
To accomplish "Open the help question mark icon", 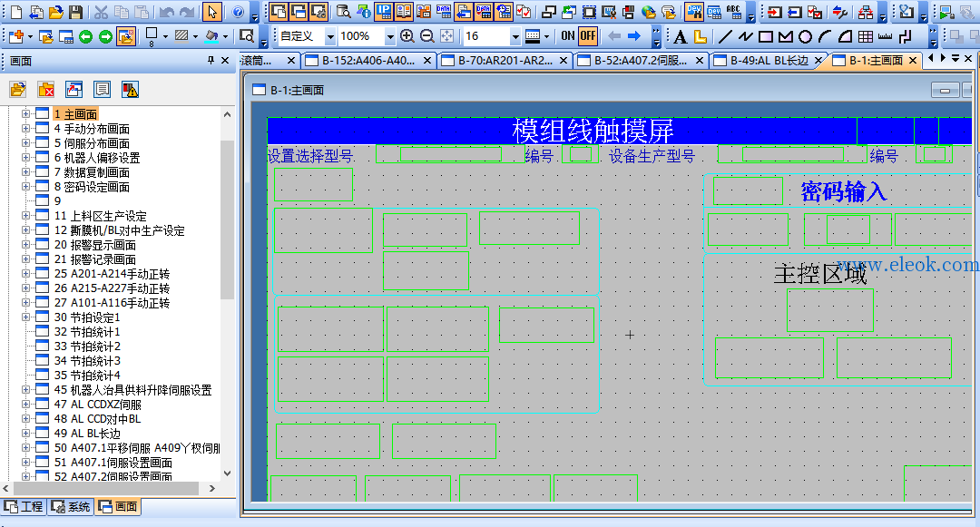I will (238, 12).
